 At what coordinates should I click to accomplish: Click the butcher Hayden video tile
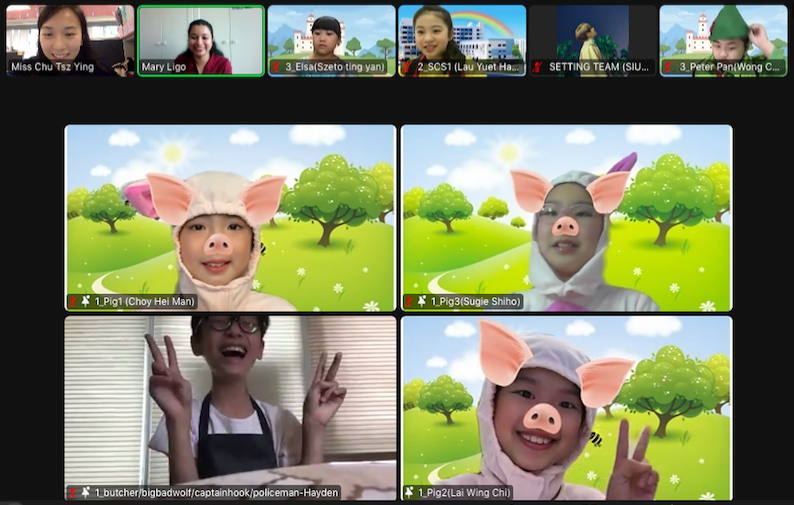coord(230,408)
